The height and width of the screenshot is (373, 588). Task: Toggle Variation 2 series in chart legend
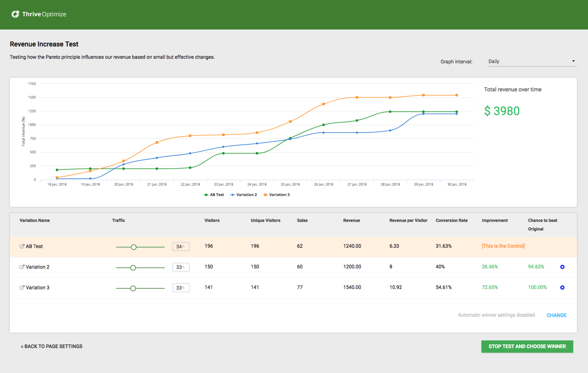(243, 195)
